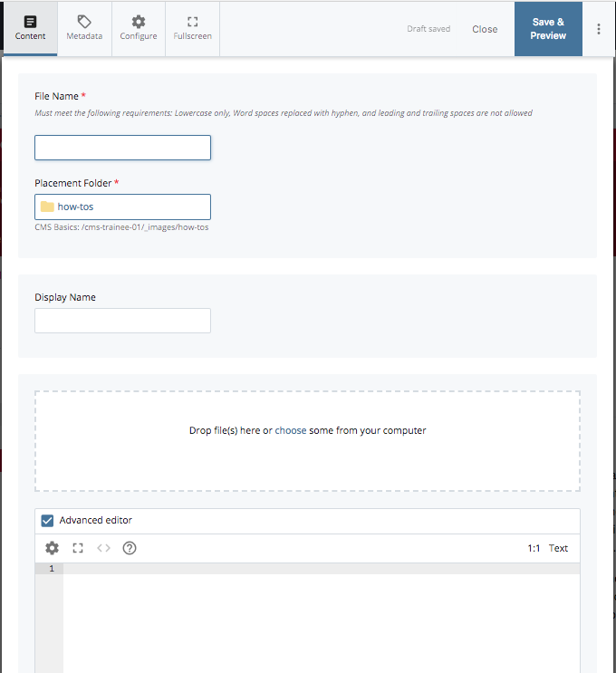Screen dimensions: 616x673
Task: Open the Configure gear tab
Action: [138, 28]
